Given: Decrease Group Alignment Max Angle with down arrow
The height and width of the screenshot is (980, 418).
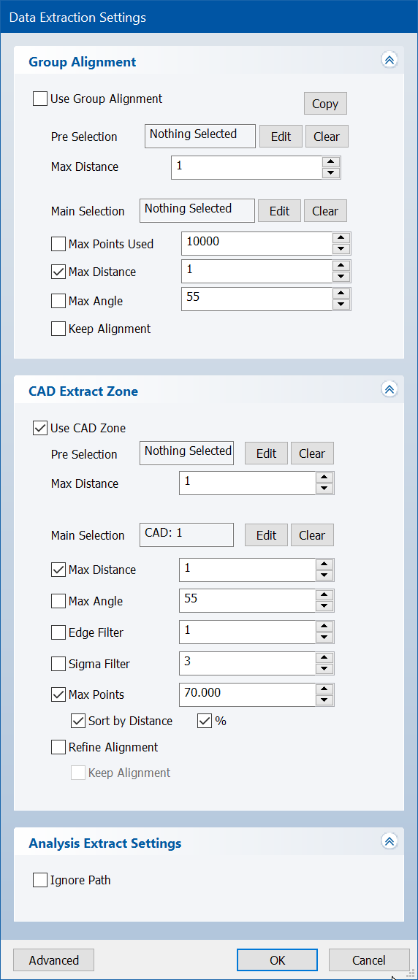Looking at the screenshot, I should tap(341, 305).
